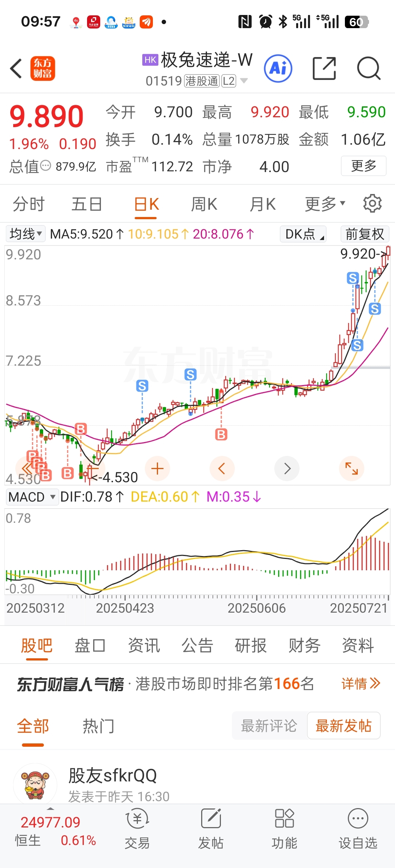This screenshot has height=868, width=395.
Task: Switch to 月K chart tab
Action: (x=262, y=203)
